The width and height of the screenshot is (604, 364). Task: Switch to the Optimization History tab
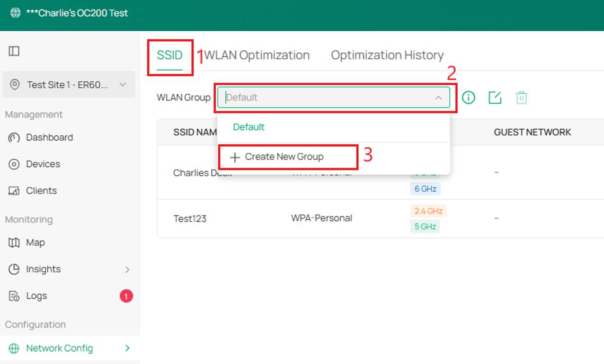pos(387,55)
